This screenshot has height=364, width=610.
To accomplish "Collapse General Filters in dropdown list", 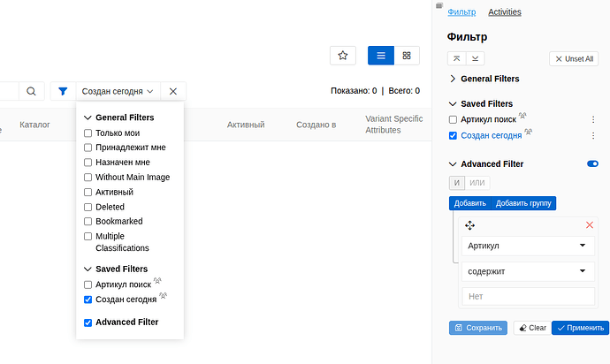I will pyautogui.click(x=88, y=118).
